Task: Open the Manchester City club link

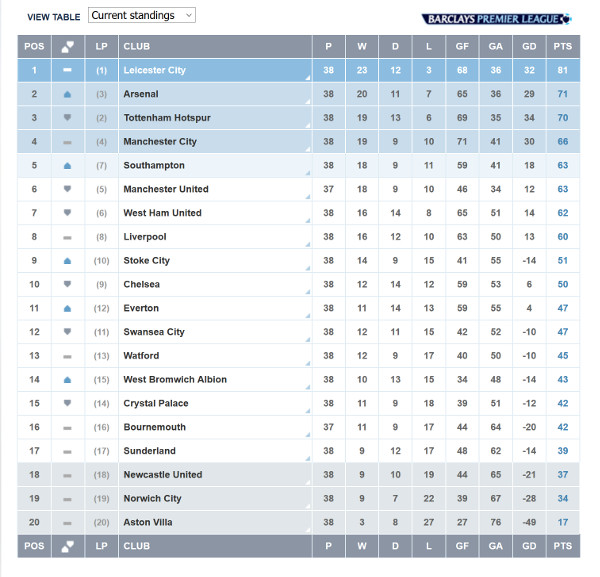Action: coord(160,142)
